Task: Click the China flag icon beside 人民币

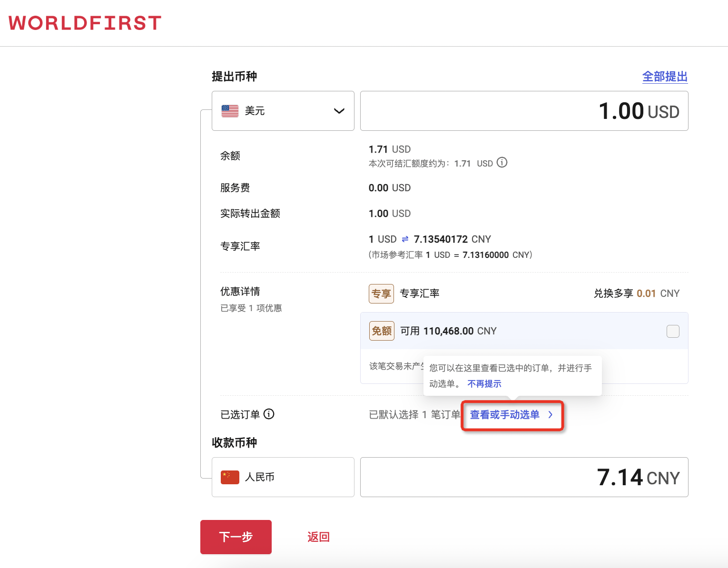Action: click(230, 477)
